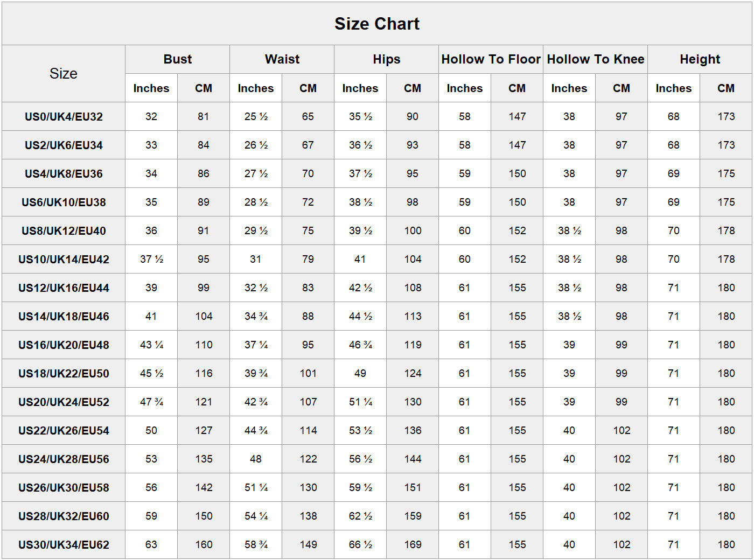Click the Hollow To Floor header
Screen dimensions: 754x560
491,59
